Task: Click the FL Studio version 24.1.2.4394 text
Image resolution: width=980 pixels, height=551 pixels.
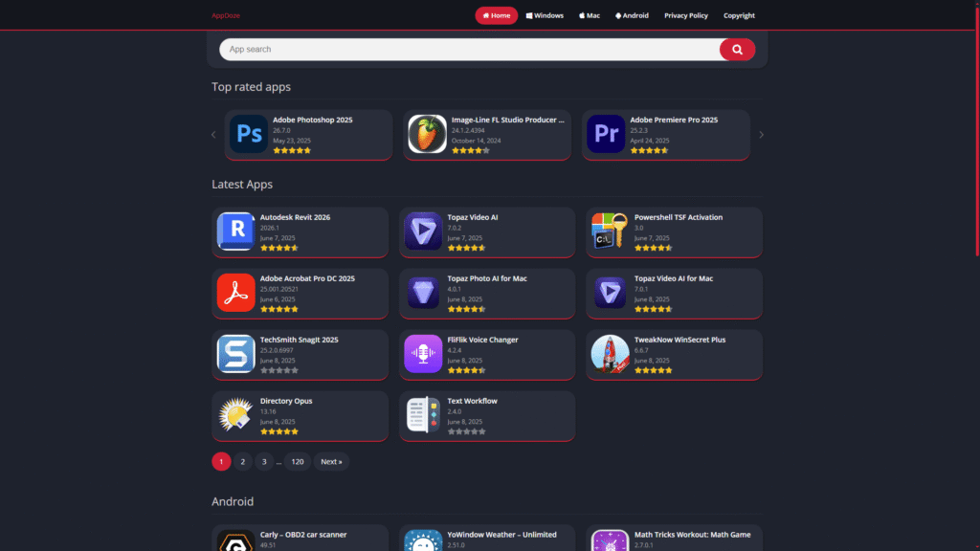Action: [x=468, y=130]
